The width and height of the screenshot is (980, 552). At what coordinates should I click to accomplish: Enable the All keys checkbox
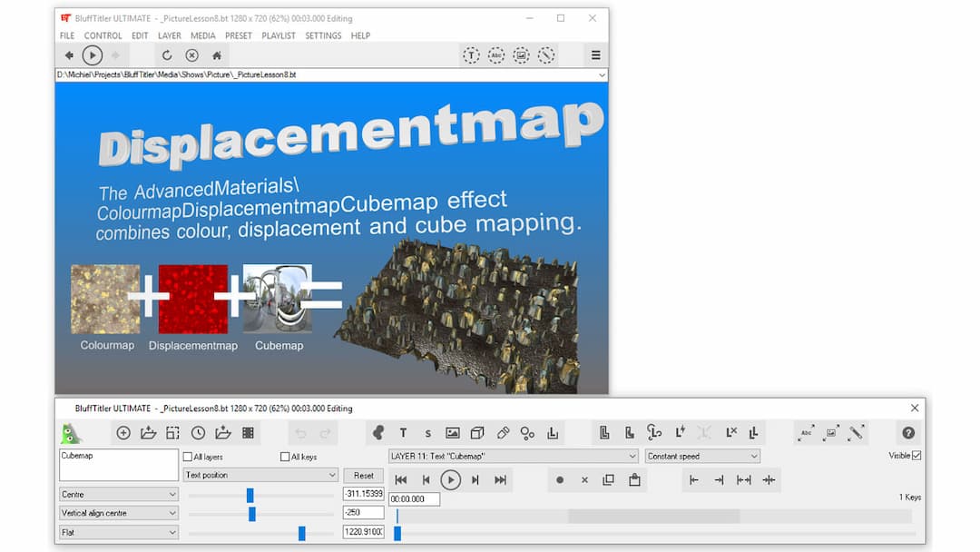coord(285,457)
